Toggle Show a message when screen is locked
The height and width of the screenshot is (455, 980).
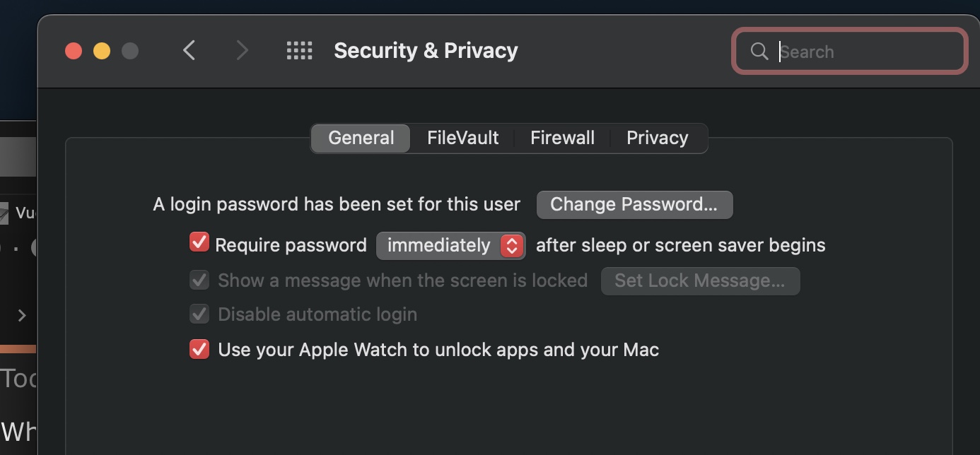point(199,280)
